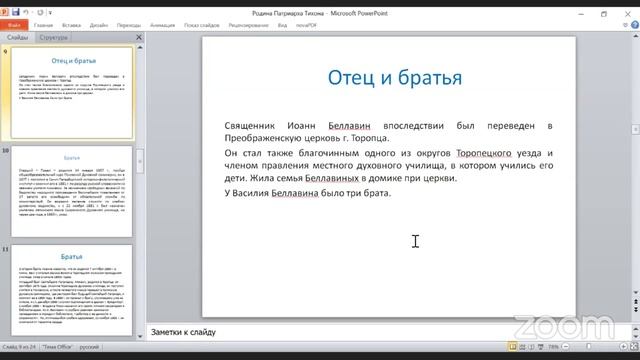
Task: Expand the ribbon with the caret icon
Action: pos(625,25)
